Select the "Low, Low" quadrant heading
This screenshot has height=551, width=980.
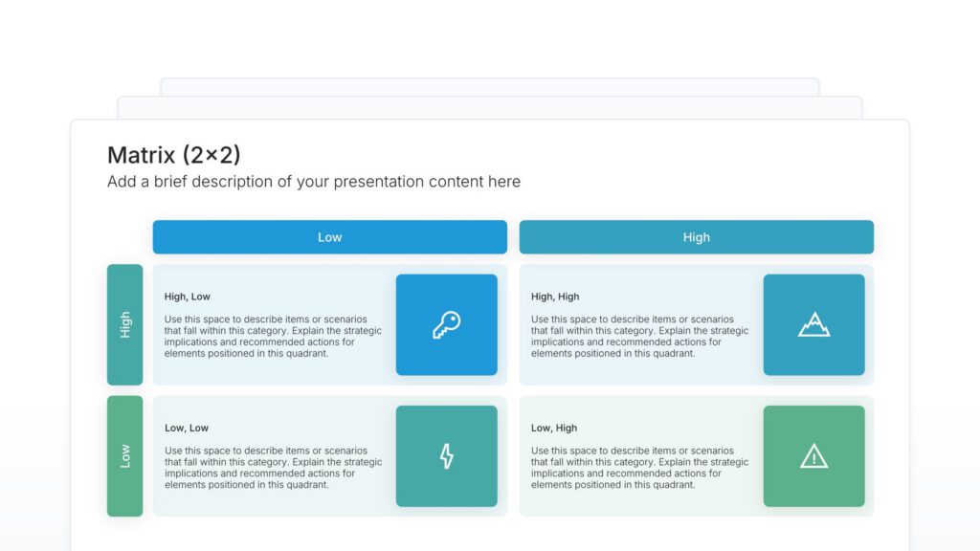pos(187,428)
